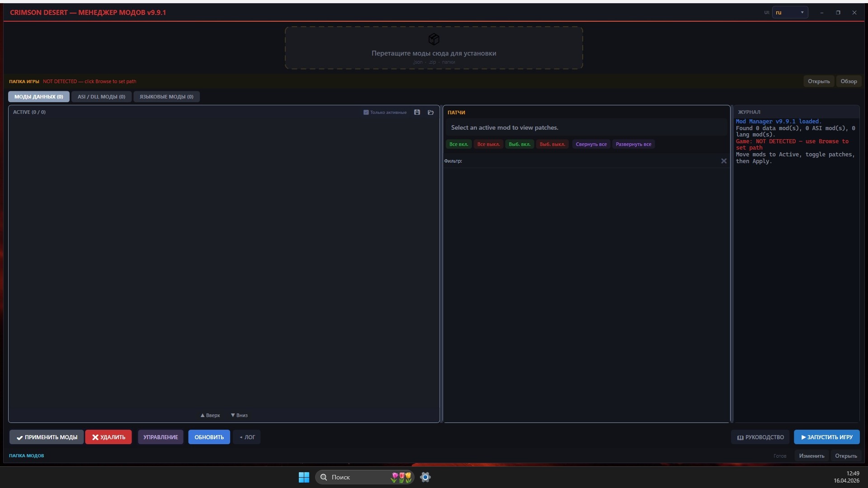
Task: Click the 'Готов' status text
Action: coord(780,456)
